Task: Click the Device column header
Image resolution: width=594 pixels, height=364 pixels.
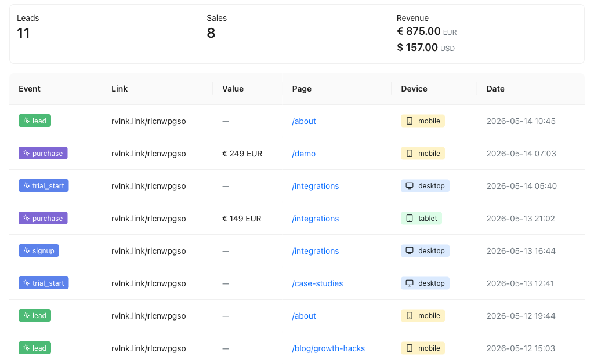Action: click(x=414, y=89)
